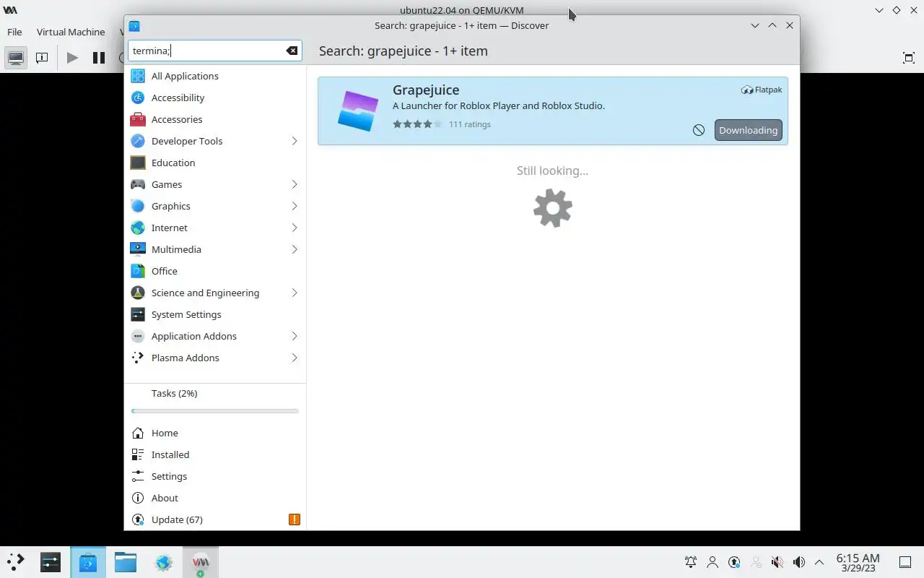Click the Downloading button for Grapejuice

tap(748, 130)
